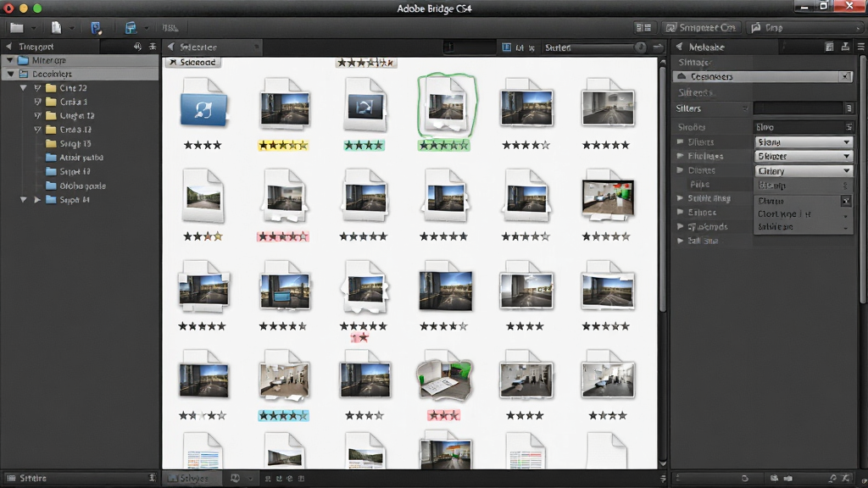Click the small button right of Silters field
This screenshot has height=488, width=868.
849,108
